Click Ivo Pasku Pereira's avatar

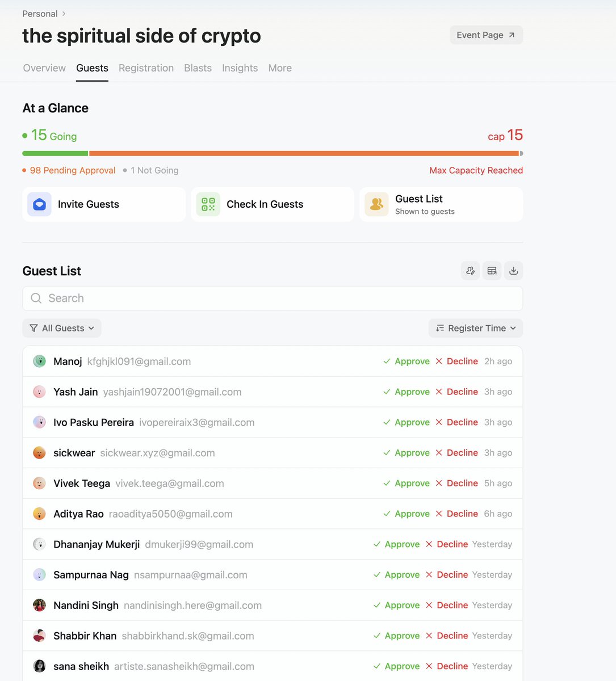tap(39, 422)
